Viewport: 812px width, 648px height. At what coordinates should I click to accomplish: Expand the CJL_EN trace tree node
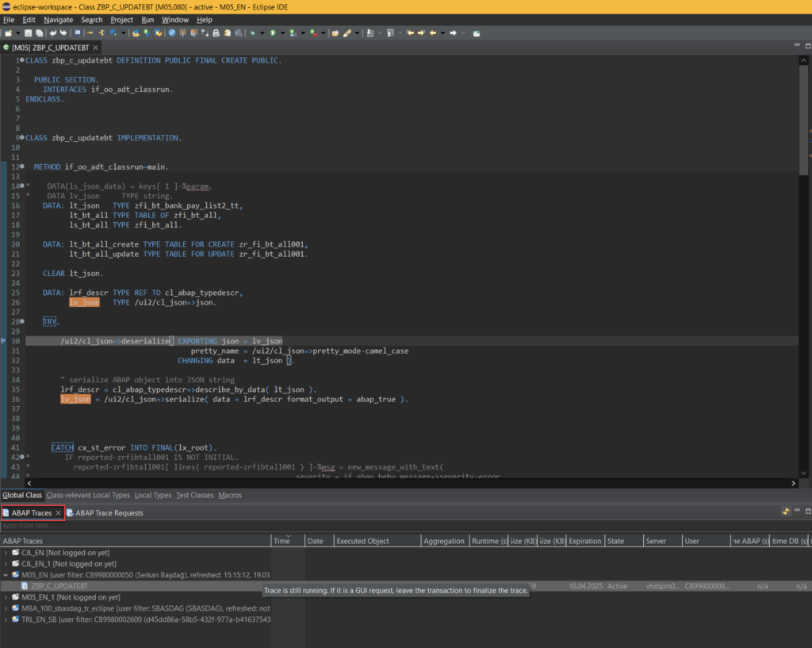click(x=6, y=552)
